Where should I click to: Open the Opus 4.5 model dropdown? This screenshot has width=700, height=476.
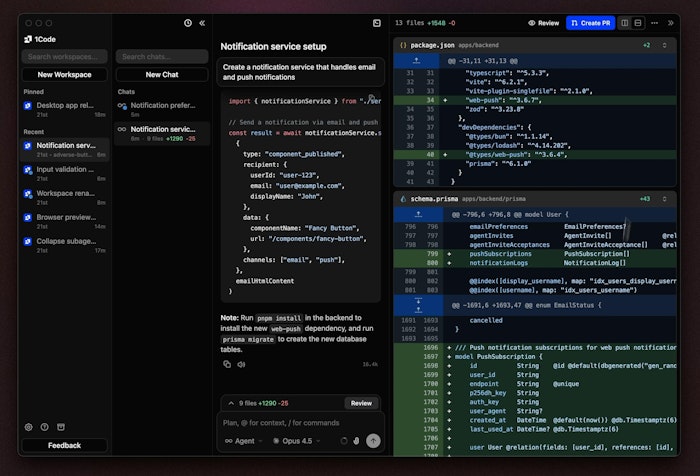(297, 441)
